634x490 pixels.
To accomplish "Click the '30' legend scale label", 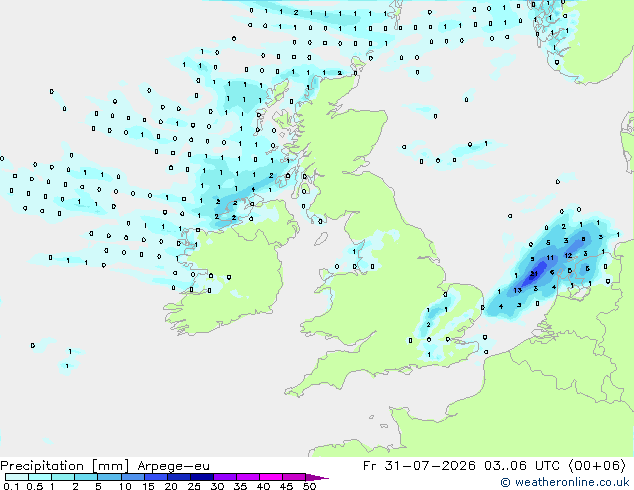I will click(217, 486).
